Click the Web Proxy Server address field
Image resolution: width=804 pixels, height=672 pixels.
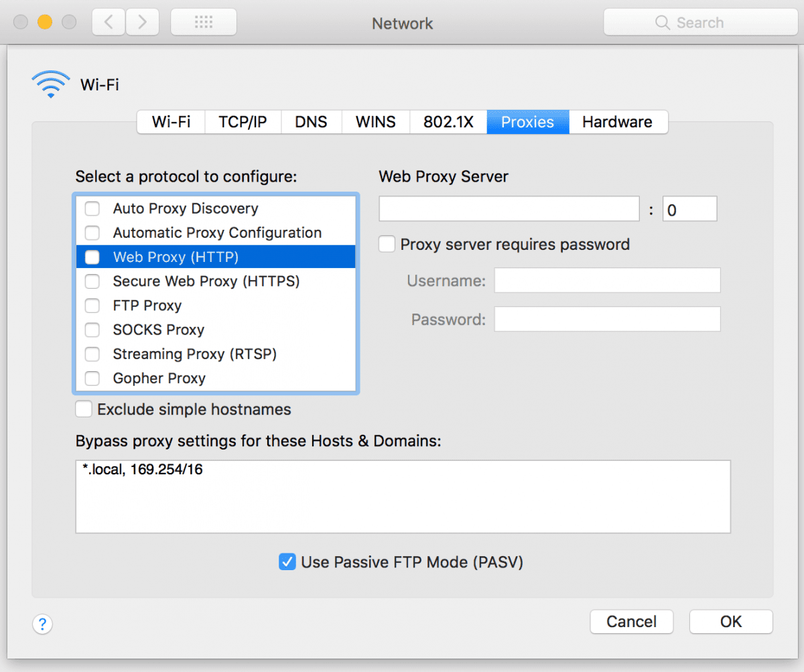coord(509,208)
